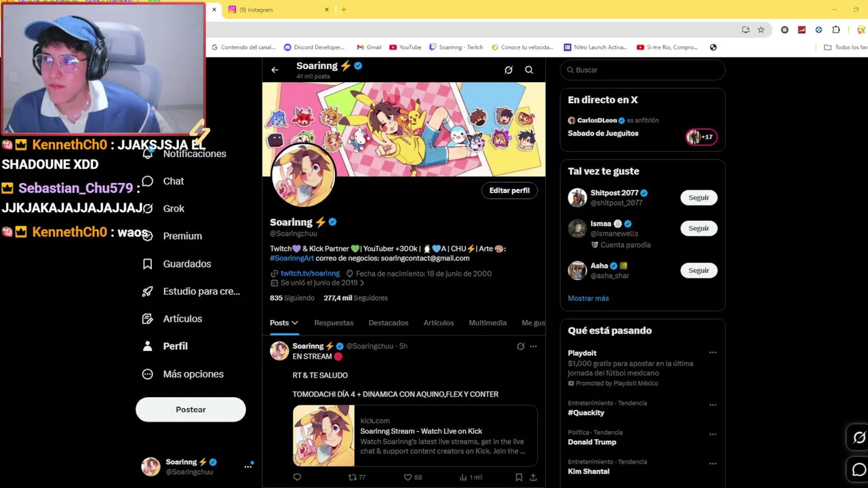Reply to the post via comment icon
This screenshot has width=868, height=488.
[x=297, y=477]
